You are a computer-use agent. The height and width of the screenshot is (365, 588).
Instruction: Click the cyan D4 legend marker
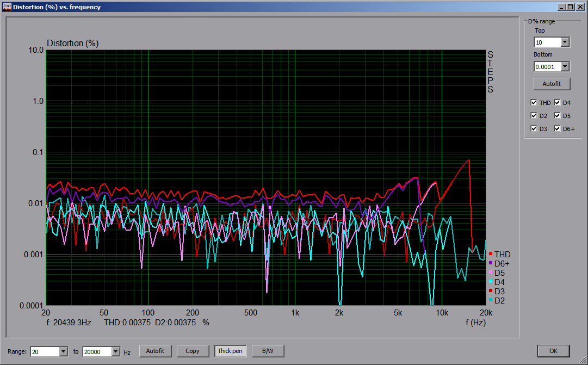(491, 282)
